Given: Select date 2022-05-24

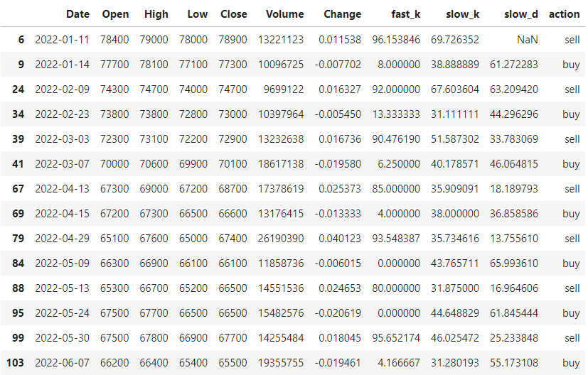Looking at the screenshot, I should 63,312.
